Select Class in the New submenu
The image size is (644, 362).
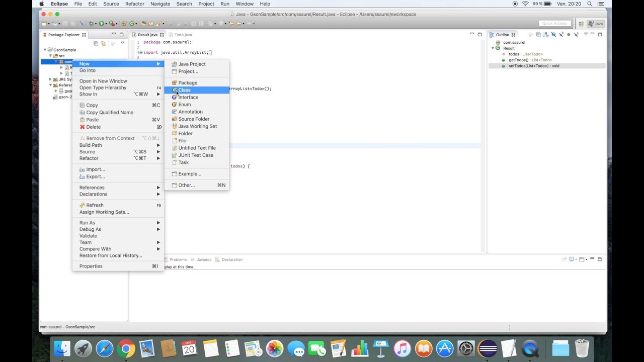coord(197,90)
